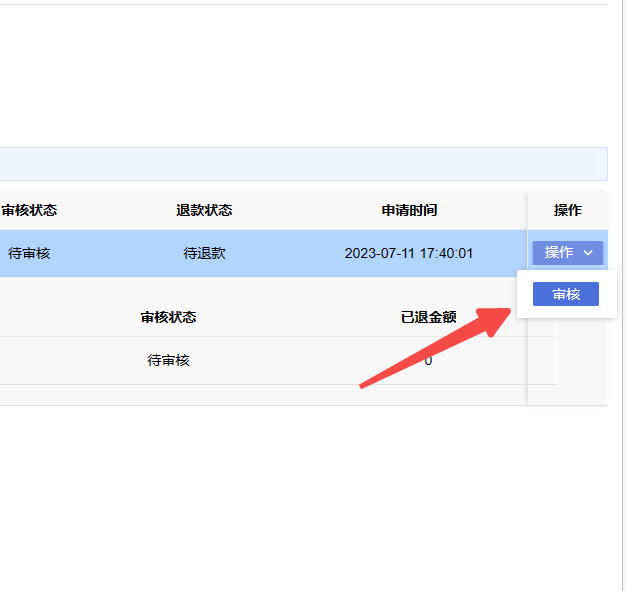Click the 审核状态 header in the sub-table
The width and height of the screenshot is (626, 591).
click(168, 317)
